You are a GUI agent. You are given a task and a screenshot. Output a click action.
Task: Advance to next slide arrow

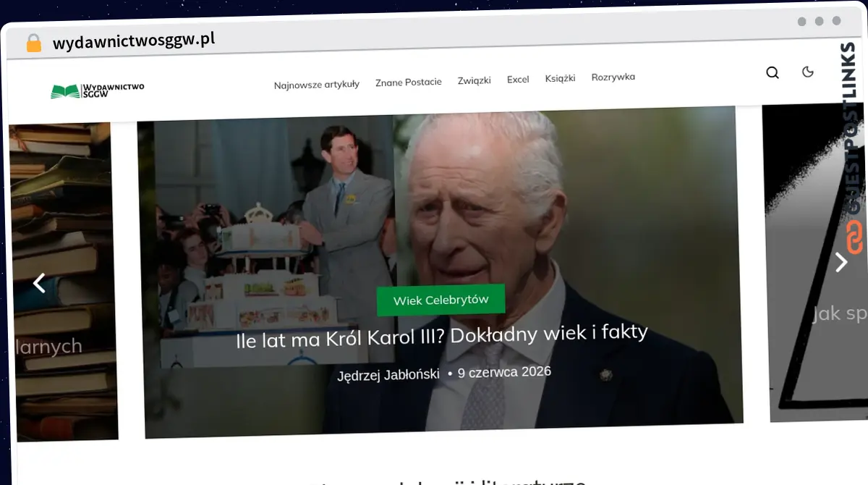[x=841, y=261]
